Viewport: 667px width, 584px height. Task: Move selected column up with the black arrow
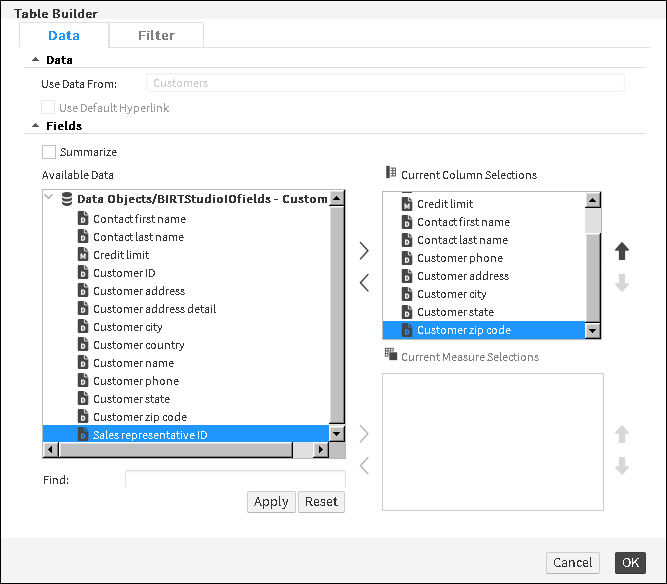pyautogui.click(x=622, y=250)
